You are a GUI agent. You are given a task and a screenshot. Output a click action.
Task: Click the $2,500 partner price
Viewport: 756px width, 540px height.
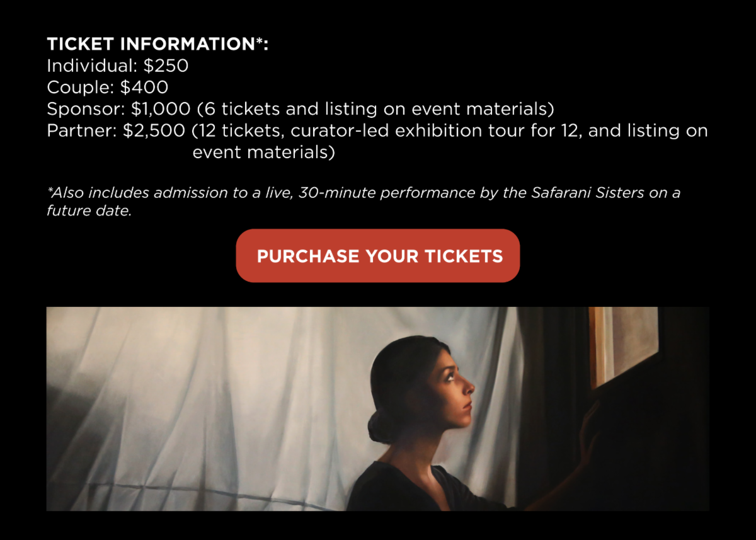coord(154,131)
